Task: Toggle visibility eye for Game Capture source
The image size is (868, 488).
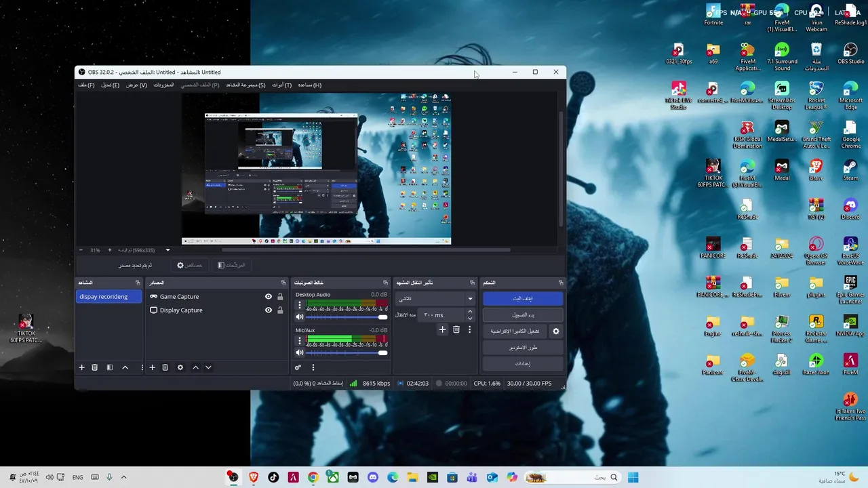Action: pos(269,297)
